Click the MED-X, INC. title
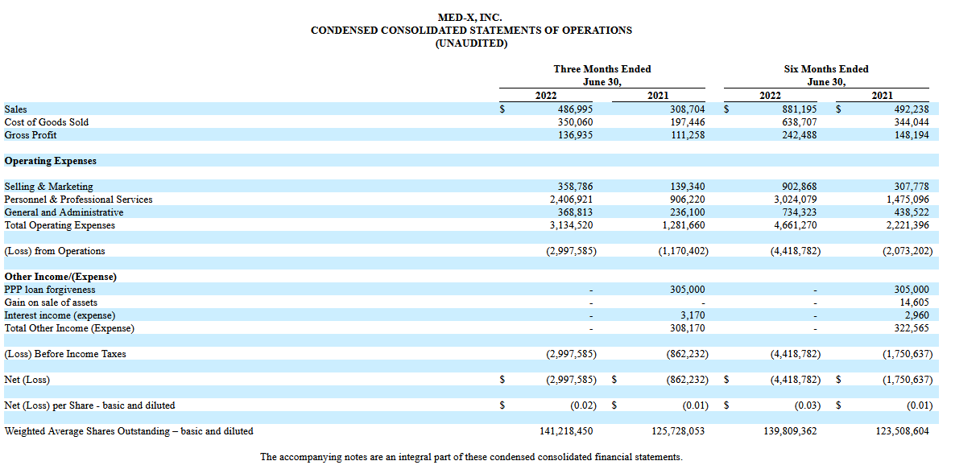The width and height of the screenshot is (980, 465). 470,17
